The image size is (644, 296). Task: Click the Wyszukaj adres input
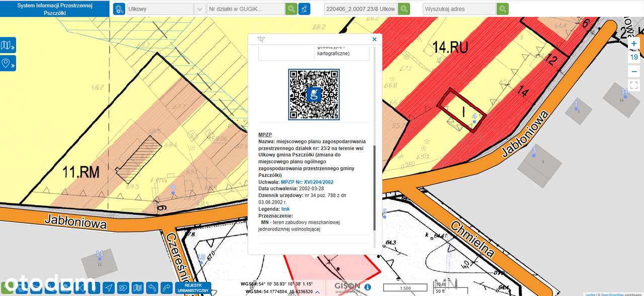coord(459,9)
